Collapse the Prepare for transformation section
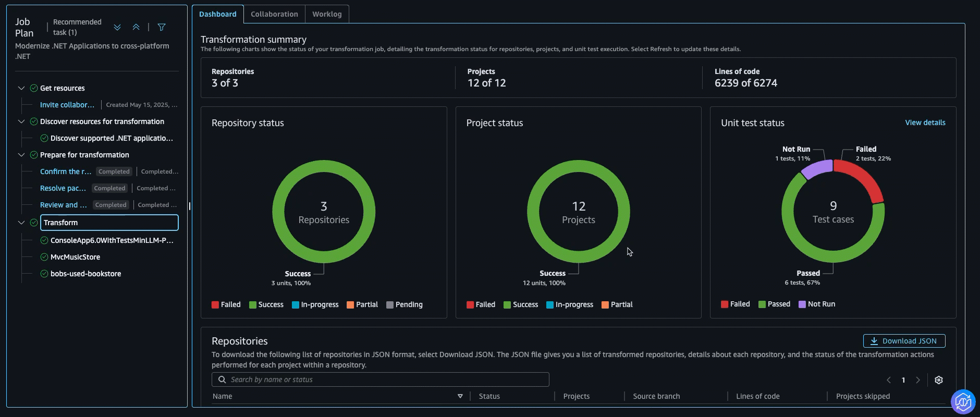This screenshot has height=417, width=980. pyautogui.click(x=21, y=155)
